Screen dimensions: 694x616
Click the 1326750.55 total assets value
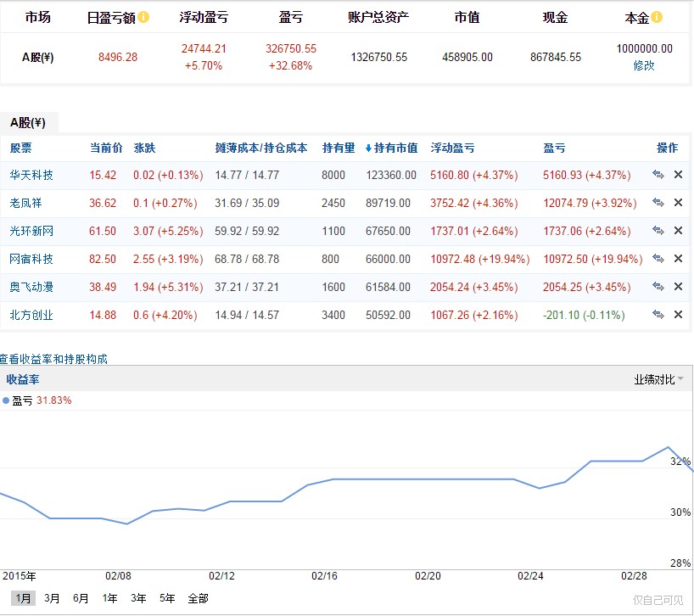[379, 57]
